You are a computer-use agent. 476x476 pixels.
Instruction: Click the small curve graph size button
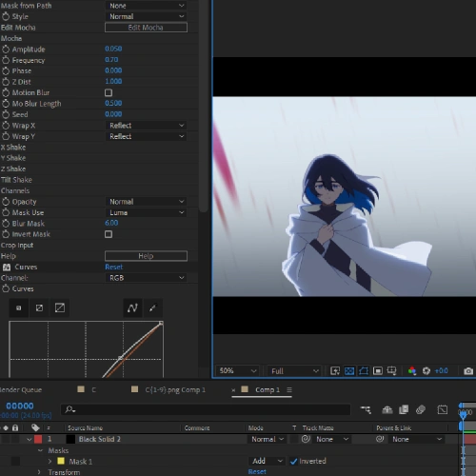[x=19, y=307]
